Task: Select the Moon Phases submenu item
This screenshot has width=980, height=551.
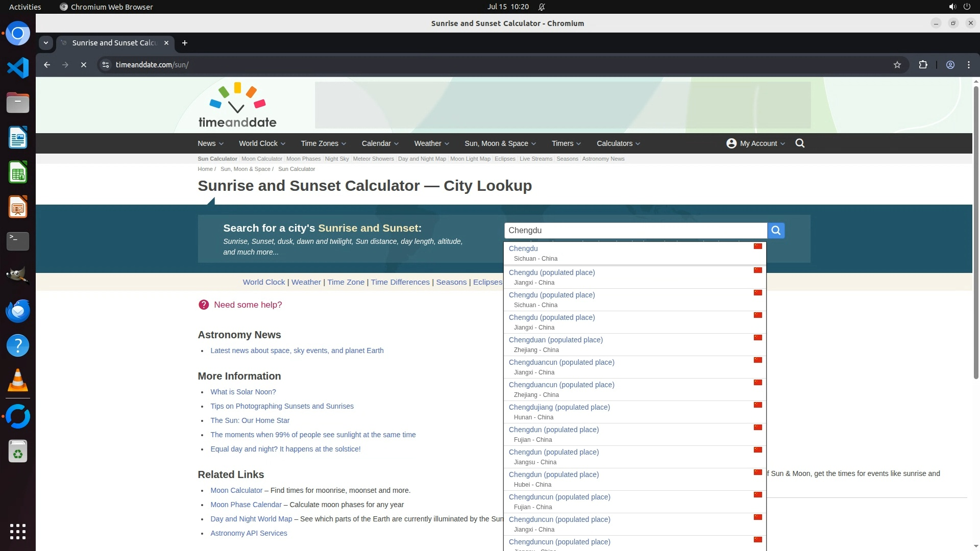Action: point(303,159)
